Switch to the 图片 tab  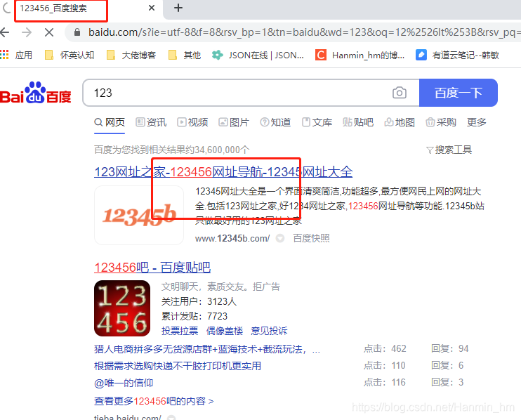[x=234, y=122]
